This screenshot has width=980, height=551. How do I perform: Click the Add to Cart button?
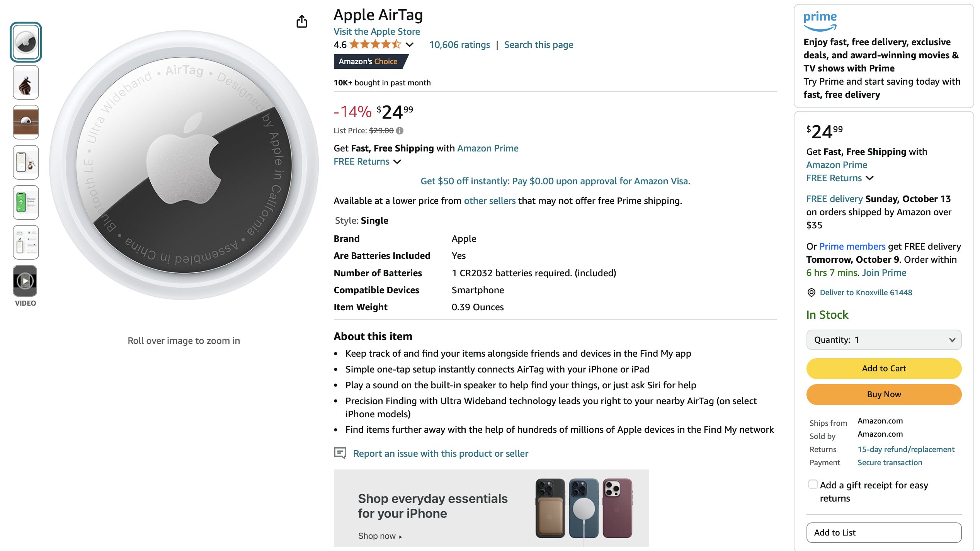point(884,368)
